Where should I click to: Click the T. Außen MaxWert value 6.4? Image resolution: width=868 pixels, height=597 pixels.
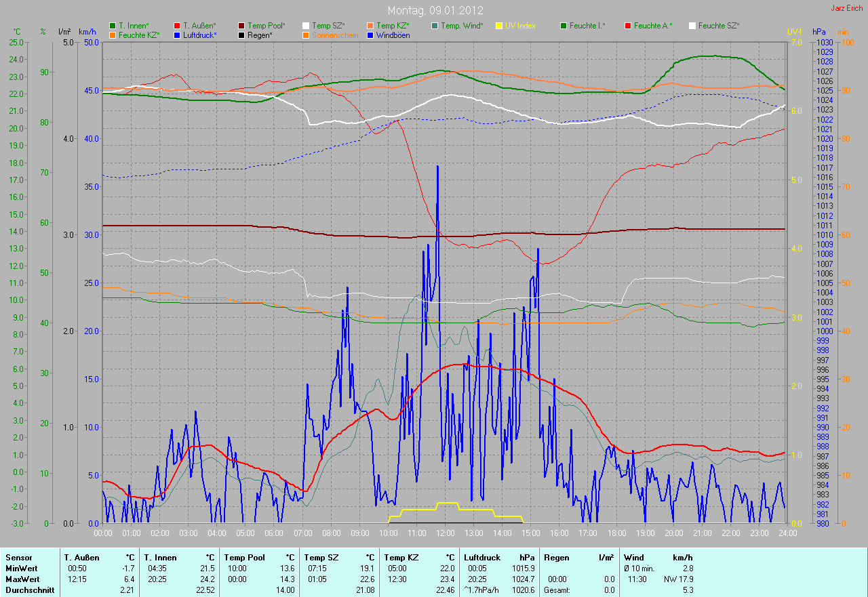[x=129, y=579]
